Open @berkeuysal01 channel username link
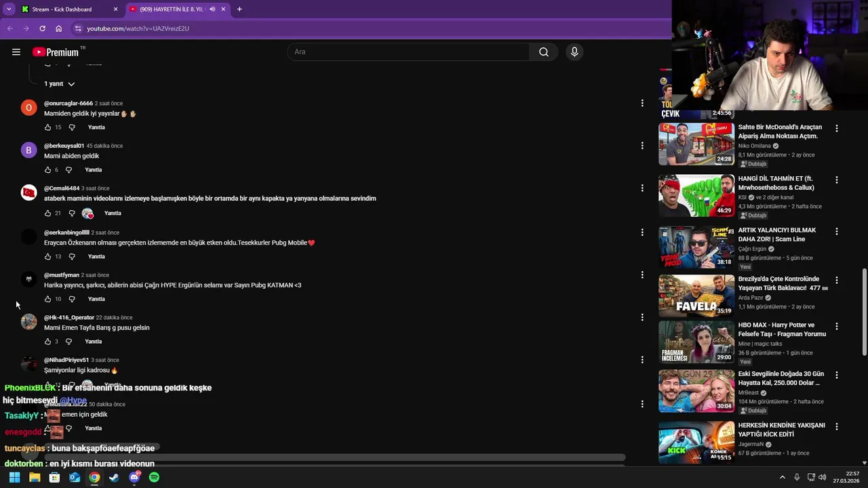 (x=64, y=146)
